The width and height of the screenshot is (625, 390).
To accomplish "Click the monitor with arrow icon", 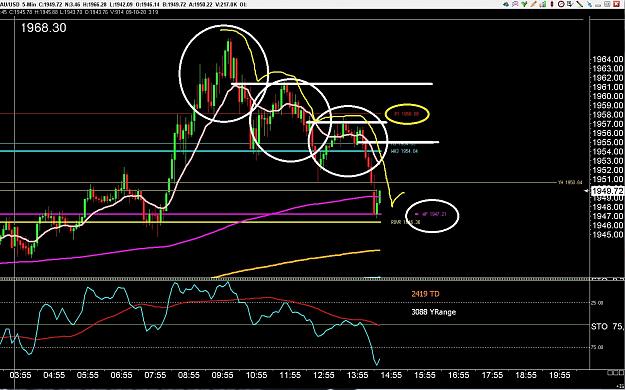I will click(x=570, y=4).
